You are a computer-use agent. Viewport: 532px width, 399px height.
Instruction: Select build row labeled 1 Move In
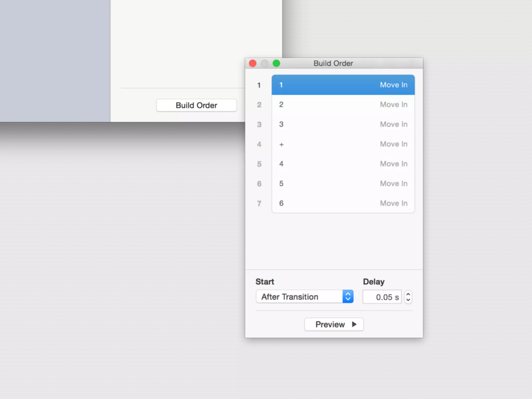click(343, 85)
